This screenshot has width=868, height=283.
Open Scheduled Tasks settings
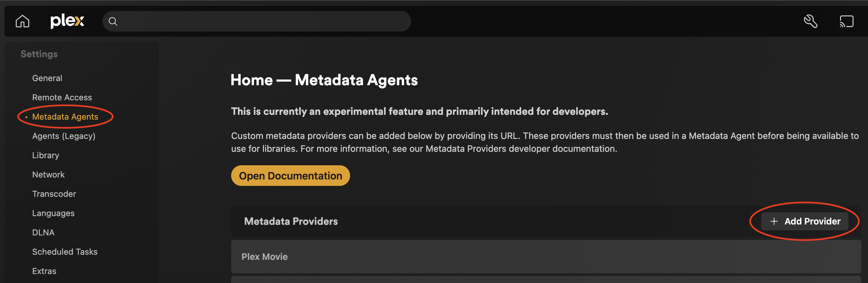65,252
